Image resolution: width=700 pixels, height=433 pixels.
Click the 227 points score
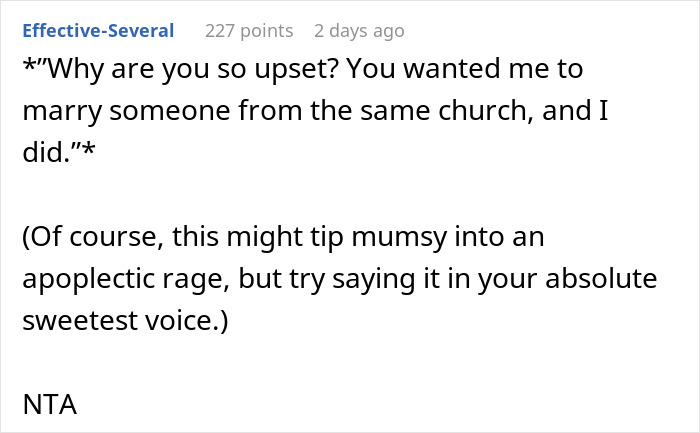click(249, 31)
